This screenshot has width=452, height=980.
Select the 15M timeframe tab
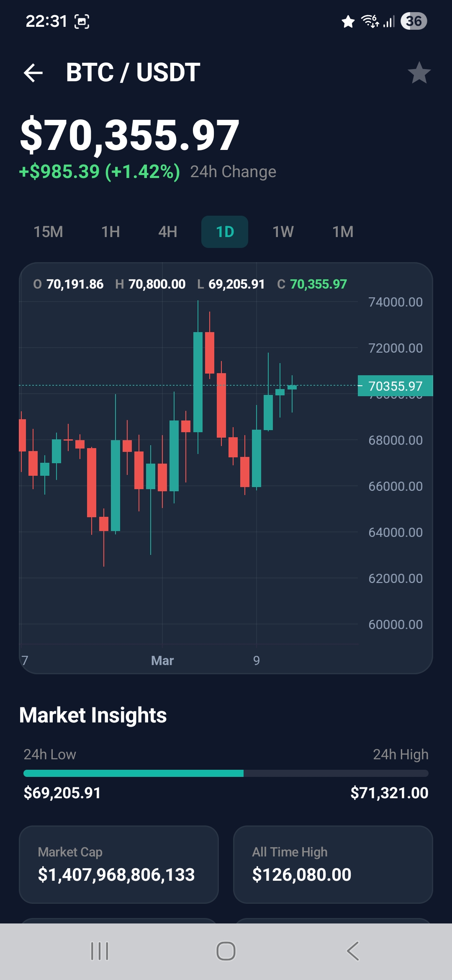[48, 232]
